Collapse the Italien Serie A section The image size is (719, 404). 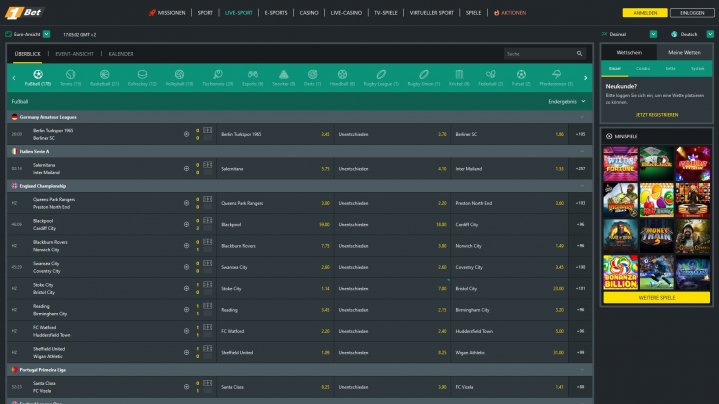click(x=582, y=151)
